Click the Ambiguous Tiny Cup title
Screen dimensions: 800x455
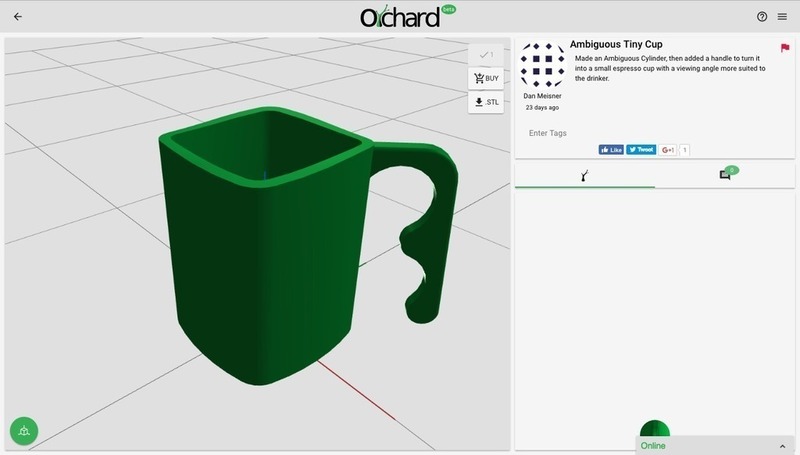[616, 44]
